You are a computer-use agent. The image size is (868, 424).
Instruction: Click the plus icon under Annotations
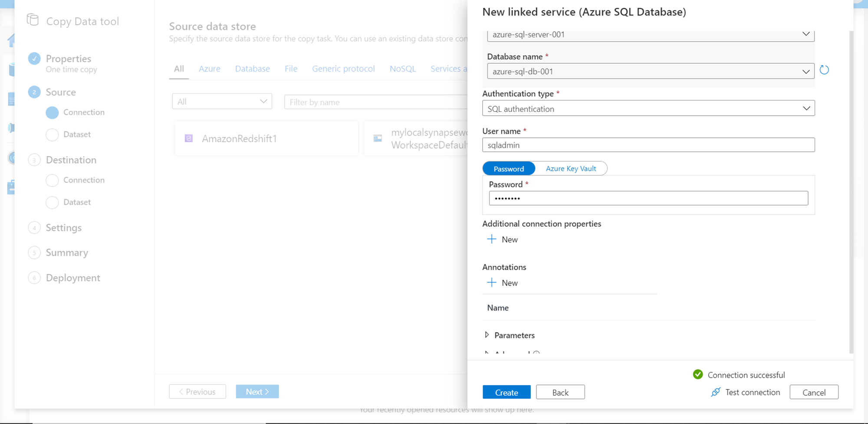[492, 283]
